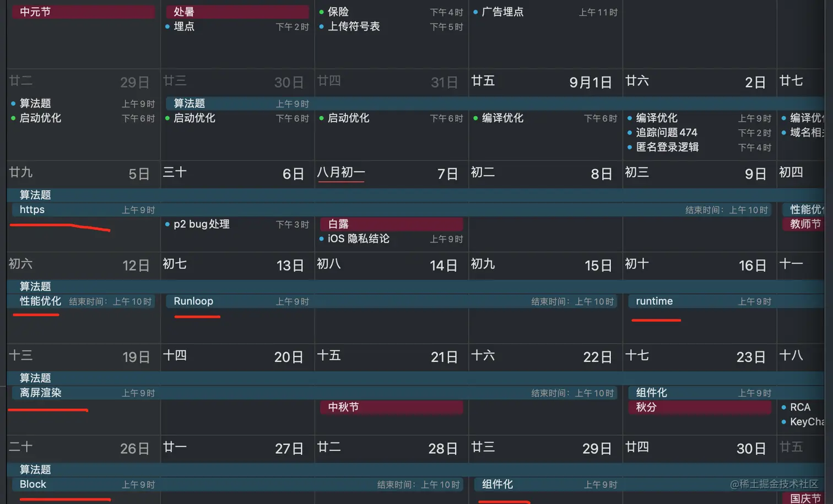Click the RCA event
This screenshot has height=504, width=833.
(x=800, y=407)
